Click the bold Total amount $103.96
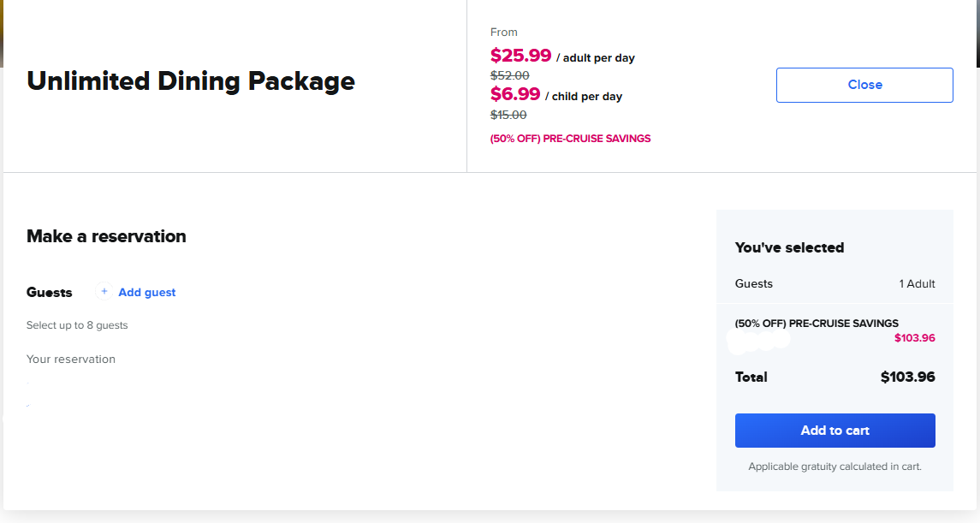Image resolution: width=980 pixels, height=523 pixels. point(907,377)
